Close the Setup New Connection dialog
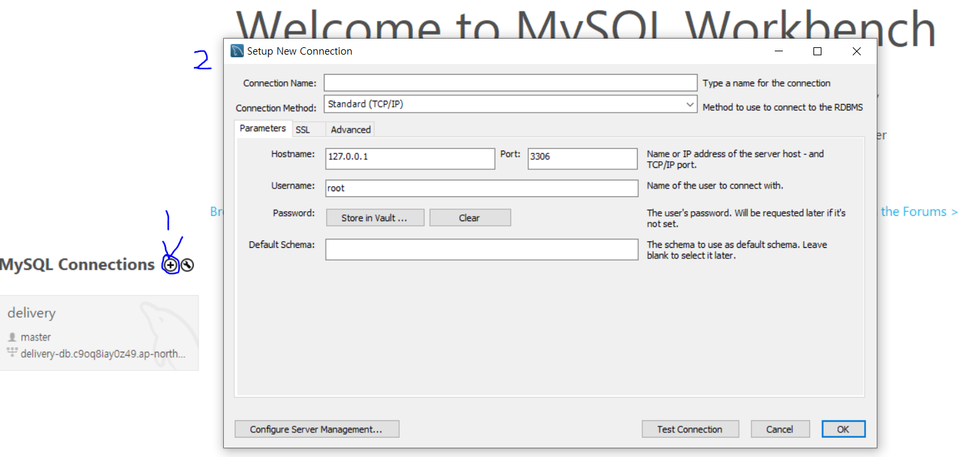The height and width of the screenshot is (457, 980). (x=857, y=51)
